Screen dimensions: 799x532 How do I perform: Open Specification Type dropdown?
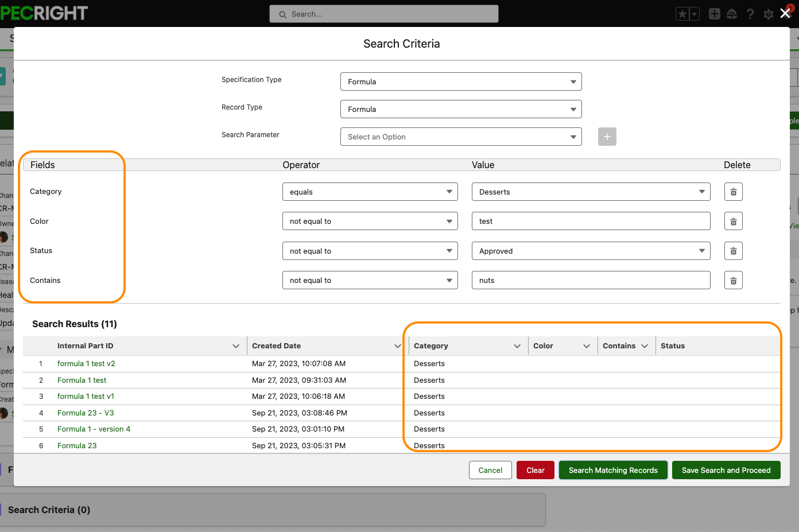(460, 82)
